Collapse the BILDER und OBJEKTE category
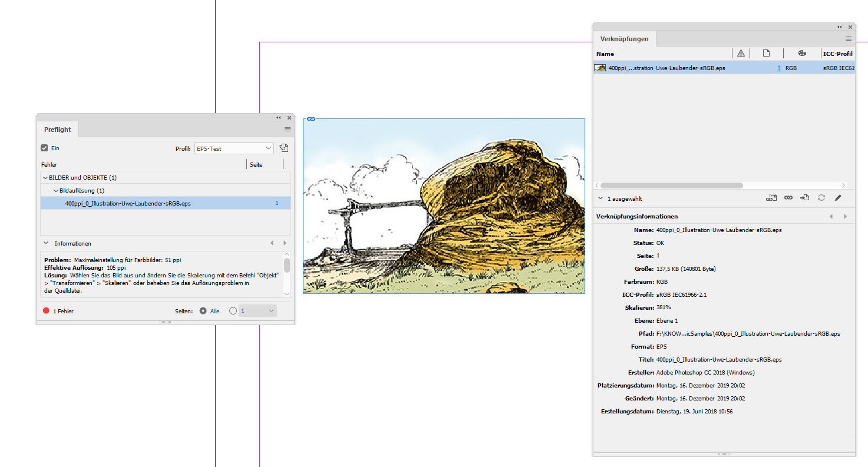This screenshot has width=868, height=467. [x=45, y=177]
